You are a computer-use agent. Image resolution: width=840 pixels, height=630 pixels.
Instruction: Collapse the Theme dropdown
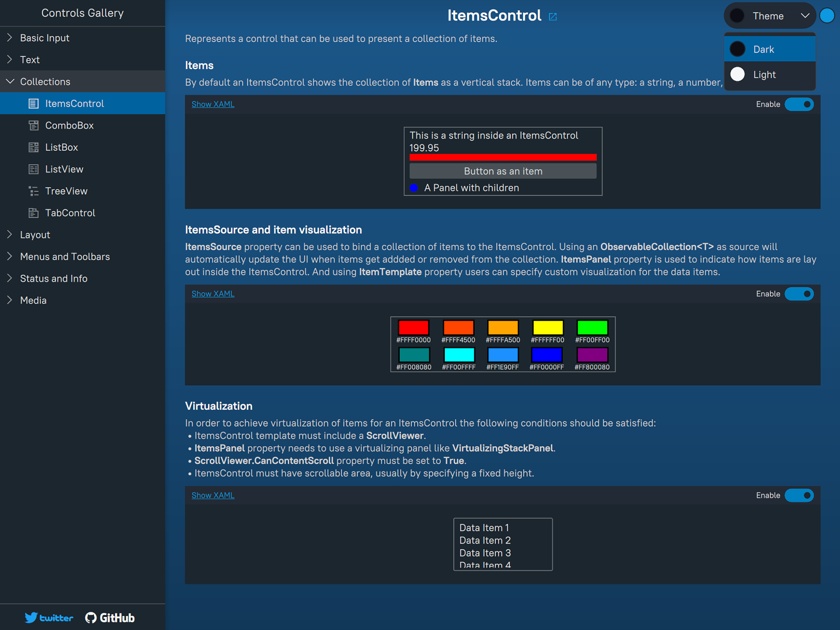(x=804, y=16)
